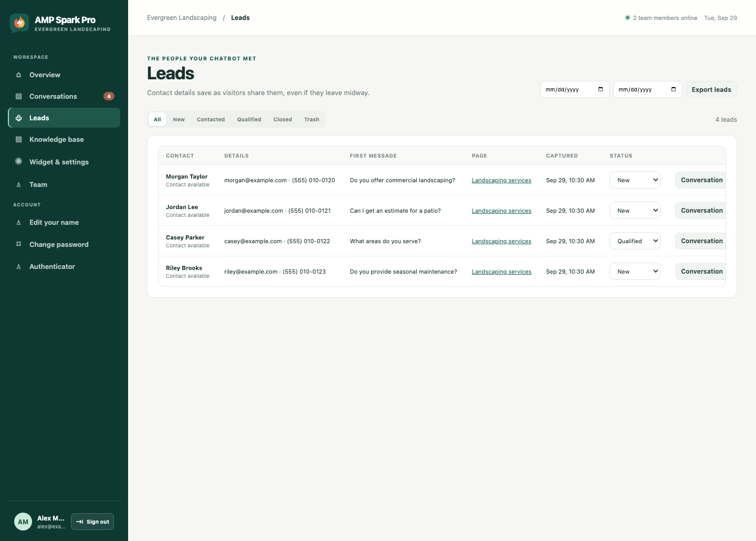Follow Landscaping services link in Morgan Taylor row
The height and width of the screenshot is (541, 756).
click(x=501, y=180)
